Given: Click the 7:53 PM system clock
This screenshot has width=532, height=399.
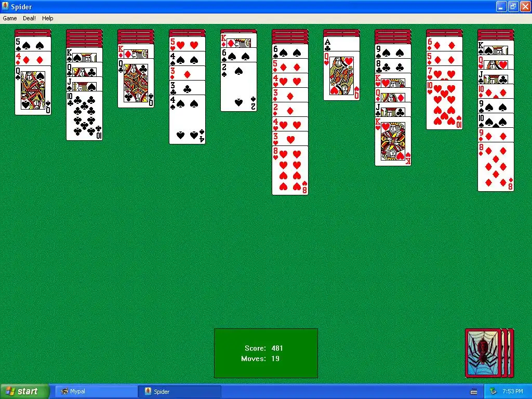Looking at the screenshot, I should click(x=513, y=392).
